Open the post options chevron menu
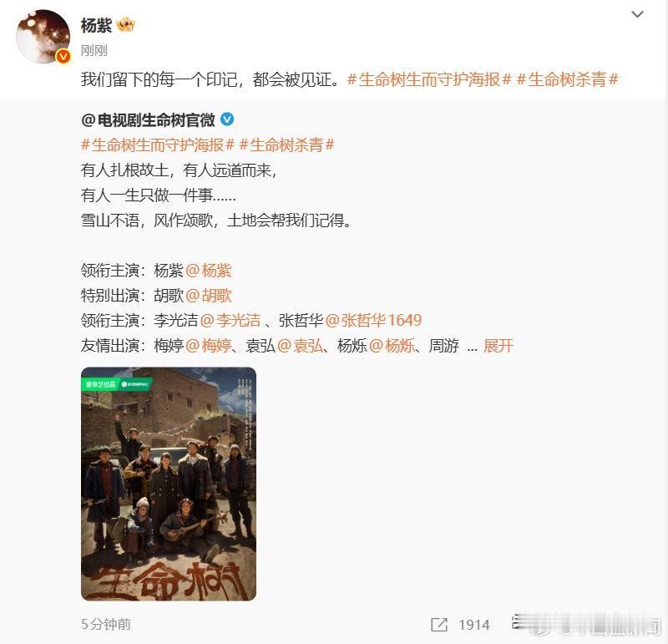This screenshot has width=668, height=644. [637, 14]
